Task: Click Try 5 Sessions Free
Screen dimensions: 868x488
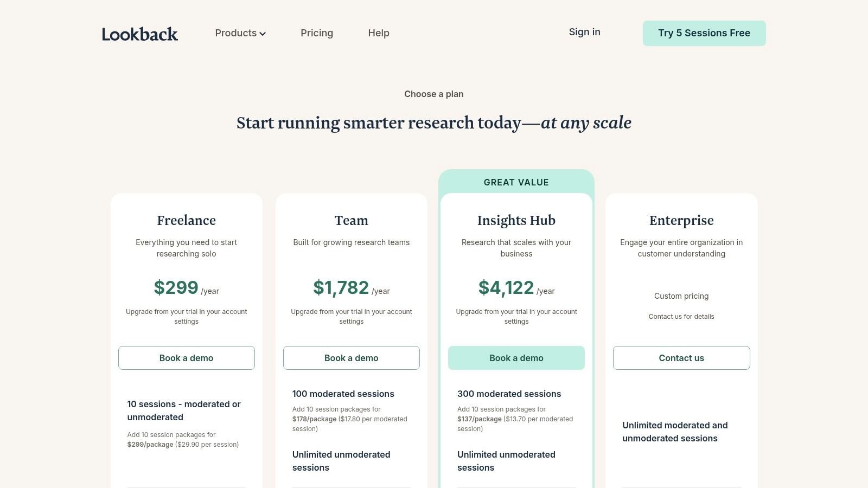Action: 704,33
